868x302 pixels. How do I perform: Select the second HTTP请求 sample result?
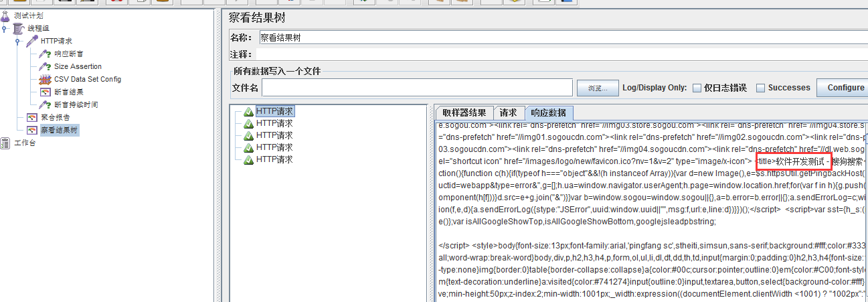(274, 123)
